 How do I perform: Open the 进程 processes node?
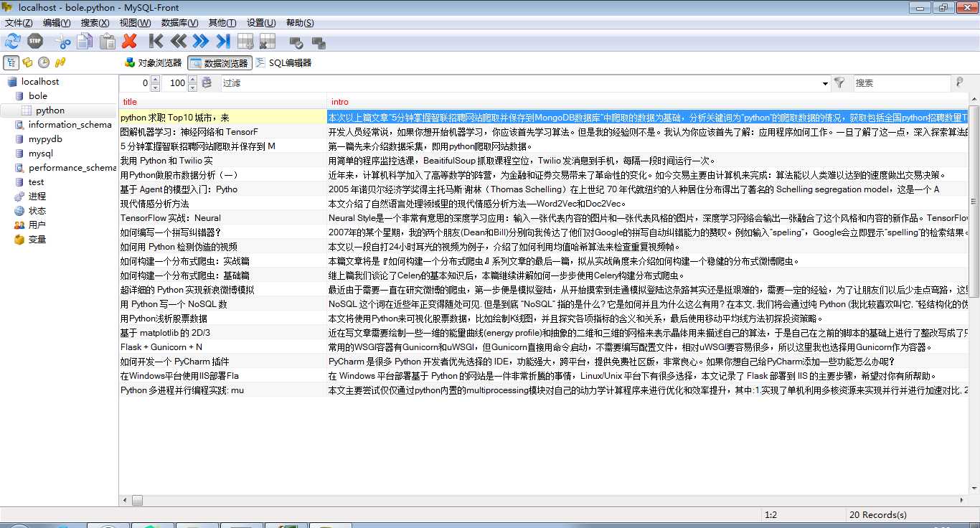(x=37, y=197)
